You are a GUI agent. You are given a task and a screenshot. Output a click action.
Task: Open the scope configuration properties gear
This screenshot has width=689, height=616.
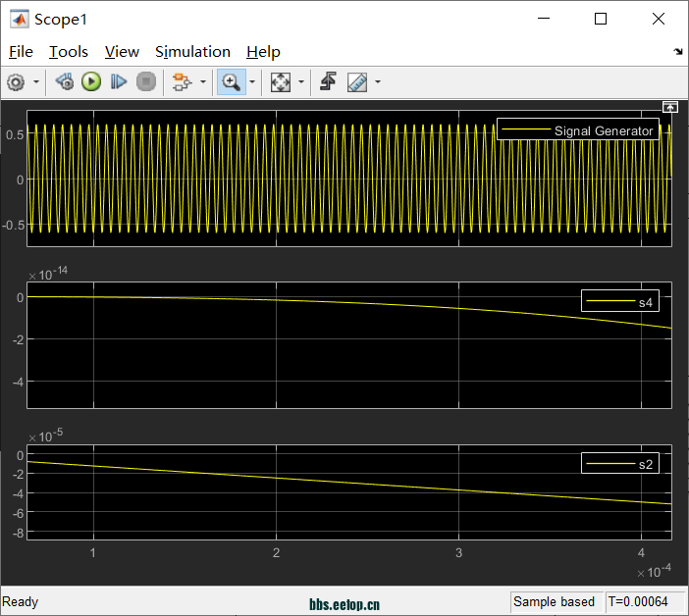[16, 82]
